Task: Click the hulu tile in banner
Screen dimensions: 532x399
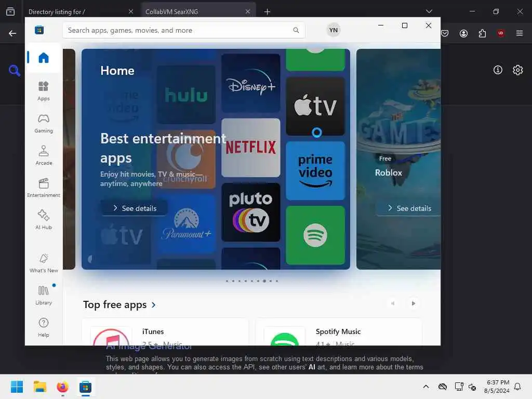Action: pos(186,95)
